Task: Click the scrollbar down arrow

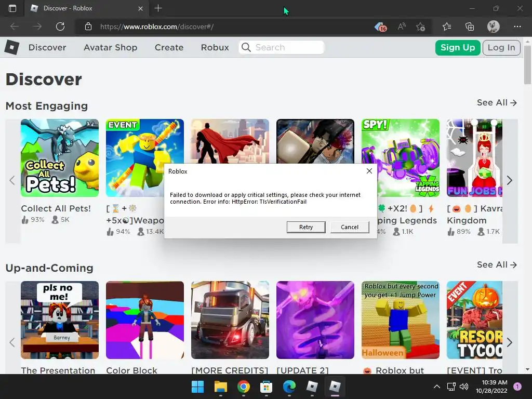Action: [x=527, y=369]
